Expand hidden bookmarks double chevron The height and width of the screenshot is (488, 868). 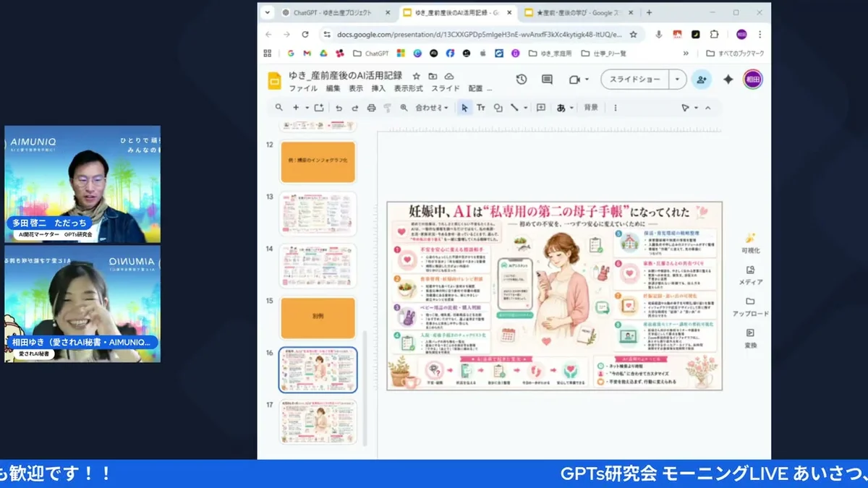686,53
